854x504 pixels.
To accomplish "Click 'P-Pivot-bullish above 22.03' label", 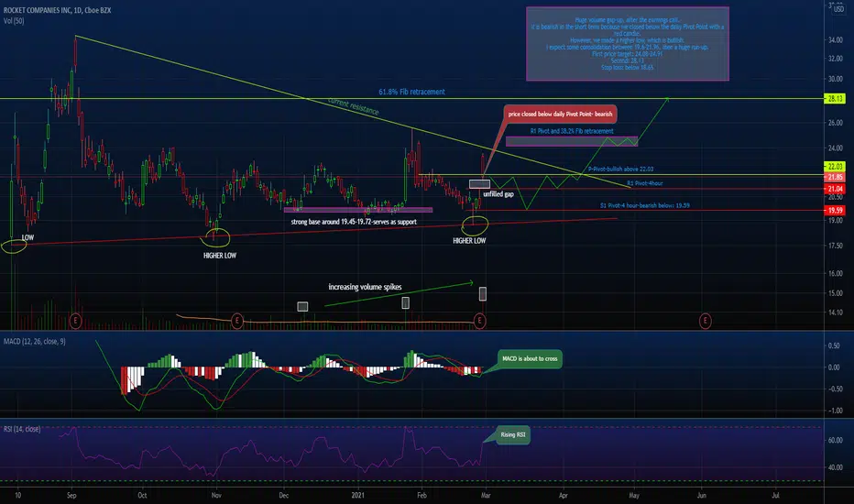I will 621,169.
